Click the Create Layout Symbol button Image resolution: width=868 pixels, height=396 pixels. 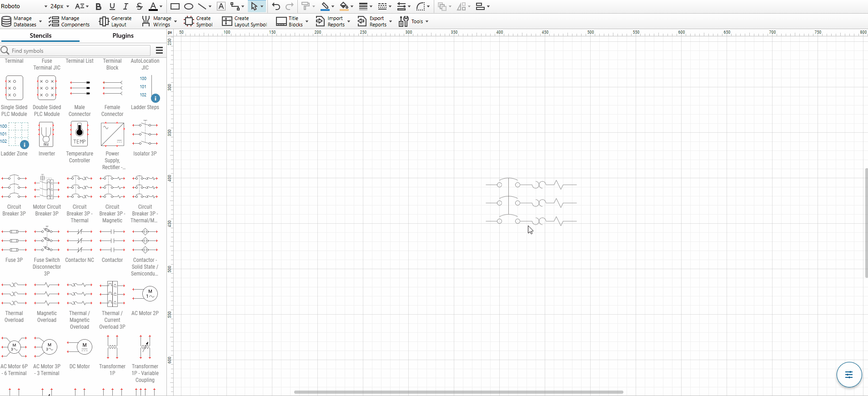pos(244,21)
